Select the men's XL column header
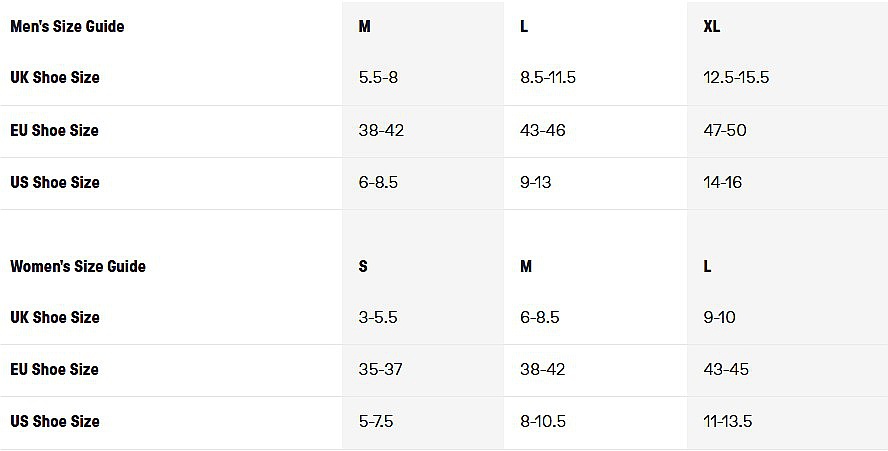The image size is (888, 451). click(x=712, y=27)
